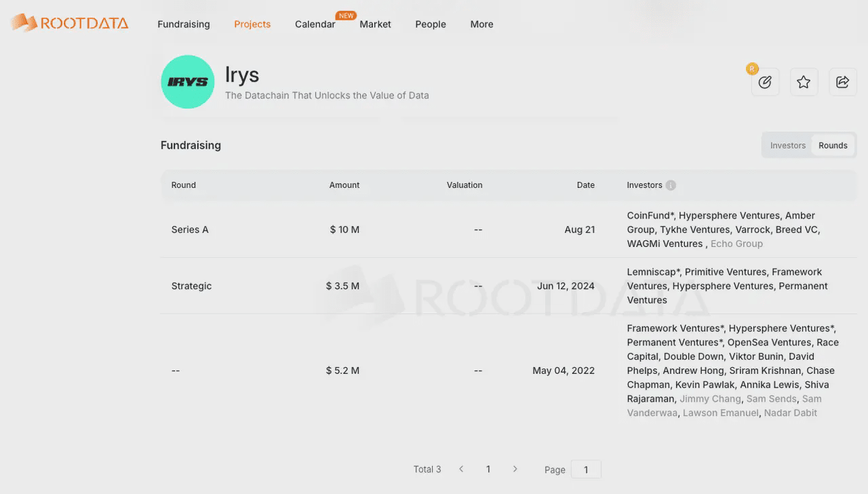Open the Market menu
868x494 pixels.
click(x=375, y=24)
